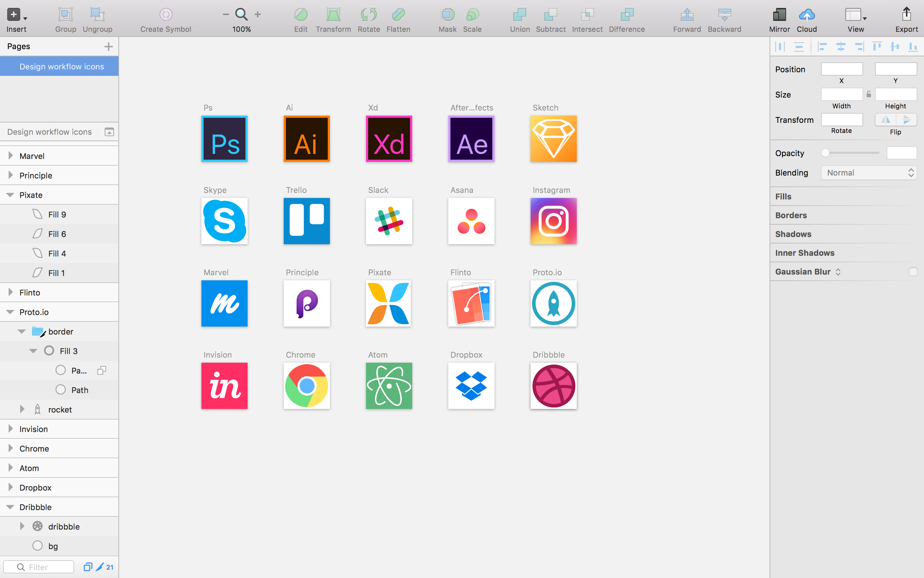Select the Dropbox layer row
Viewport: 924px width, 578px height.
(59, 487)
